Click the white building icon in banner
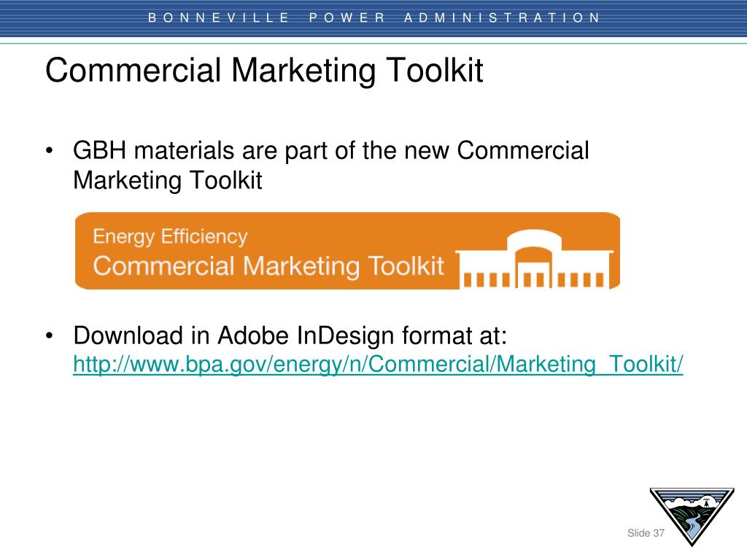This screenshot has width=747, height=560. [x=535, y=259]
